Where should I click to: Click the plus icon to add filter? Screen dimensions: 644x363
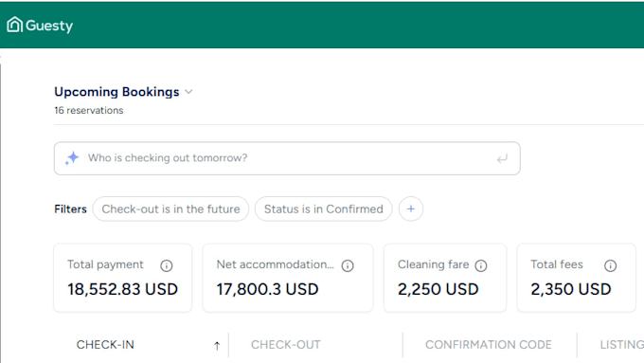(x=411, y=209)
